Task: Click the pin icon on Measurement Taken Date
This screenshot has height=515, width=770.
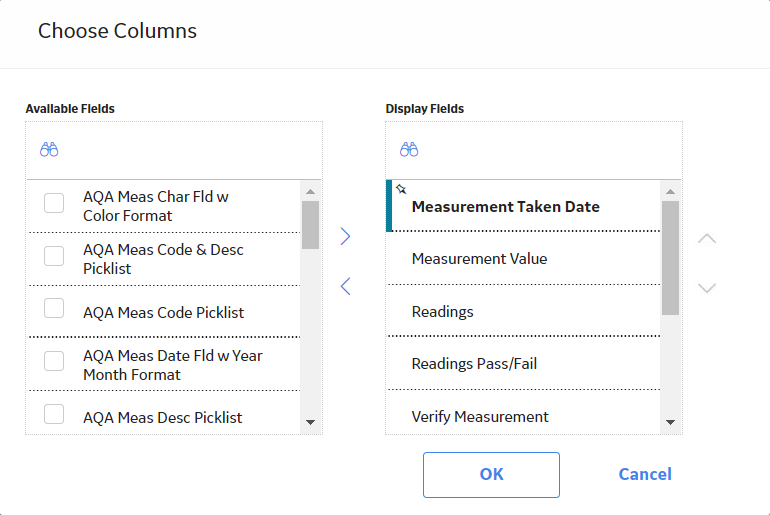Action: 401,189
